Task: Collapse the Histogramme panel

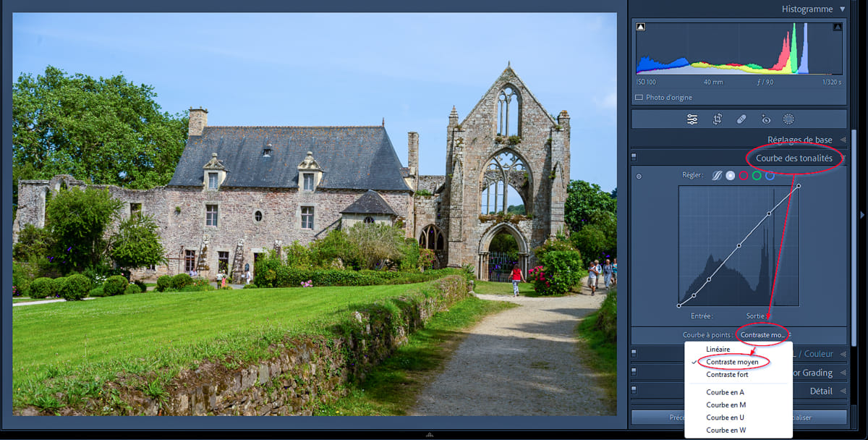Action: click(x=841, y=9)
